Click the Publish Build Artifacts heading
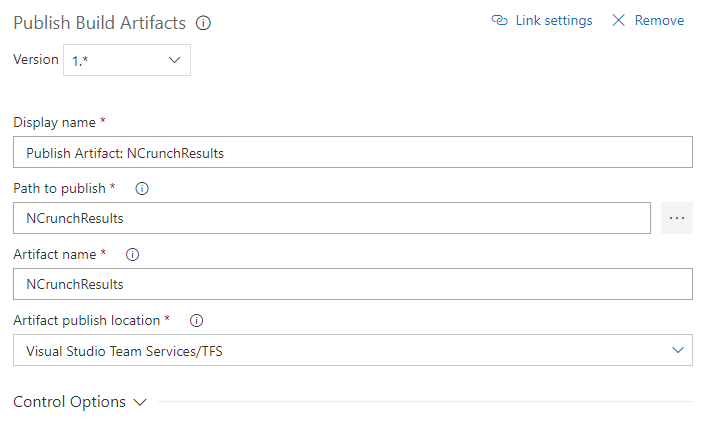This screenshot has width=708, height=427. 100,23
